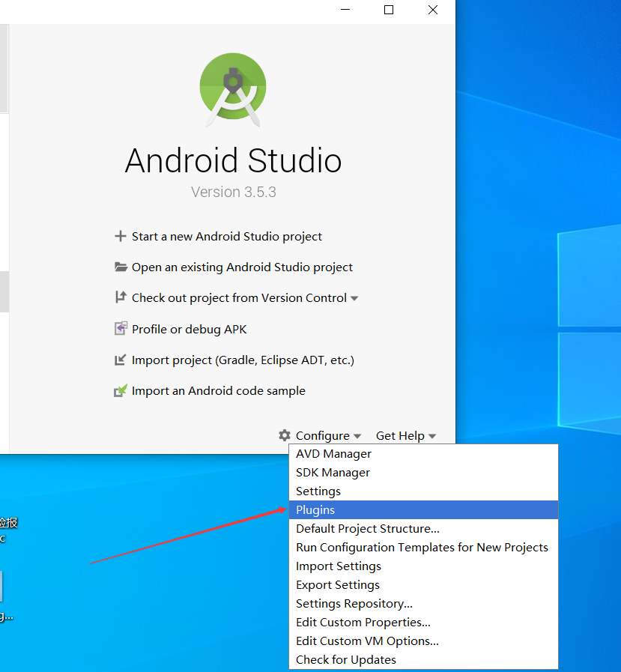
Task: Open AVD Manager from the Configure menu
Action: point(423,454)
